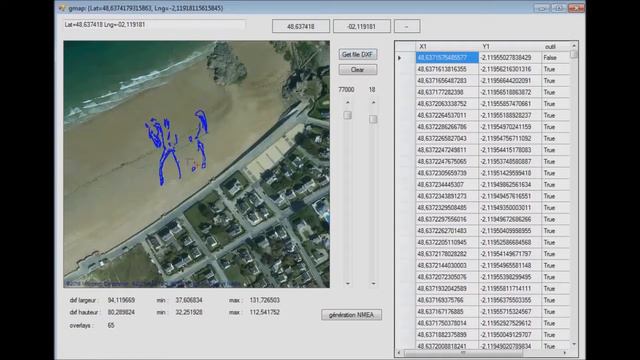Click the gmap application icon in title bar
This screenshot has height=360, width=640.
coord(62,8)
